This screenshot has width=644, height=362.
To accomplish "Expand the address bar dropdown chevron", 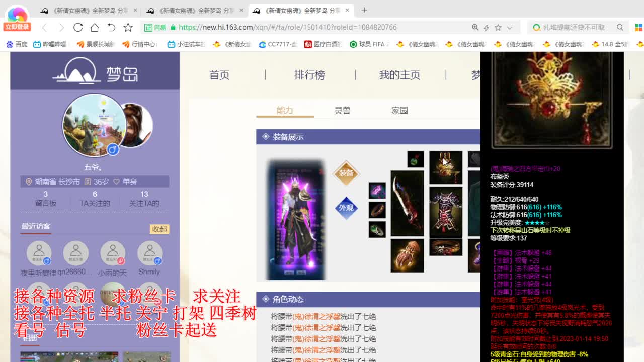I will (510, 28).
